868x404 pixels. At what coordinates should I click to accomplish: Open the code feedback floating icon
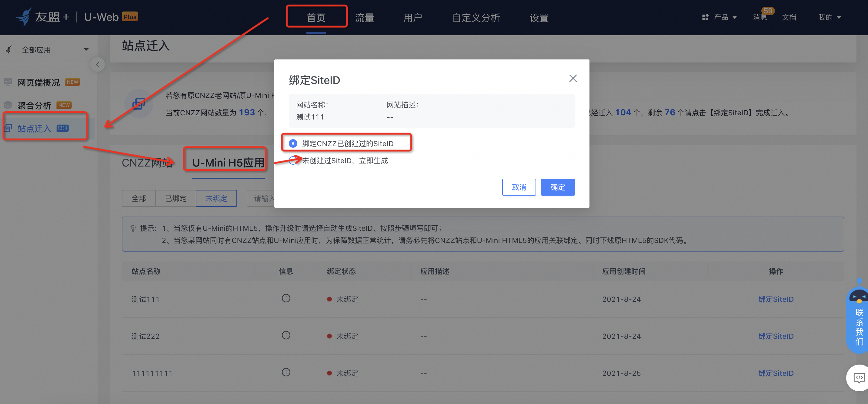coord(859,378)
